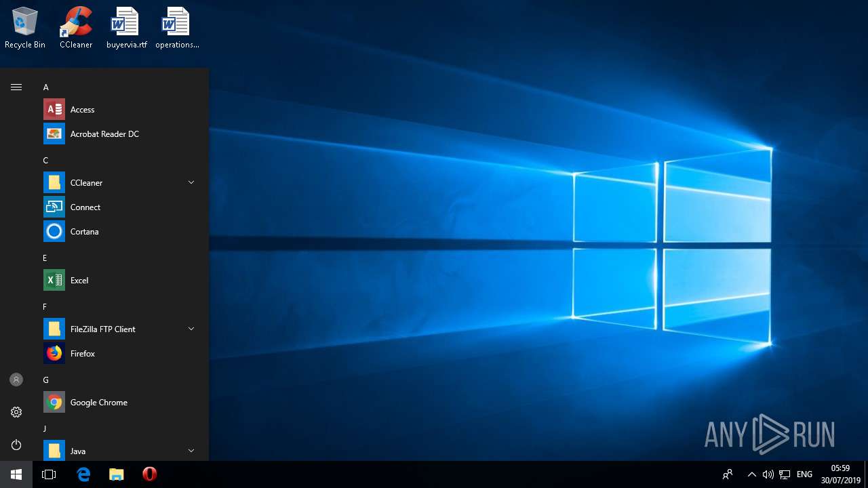Launch Microsoft Edge from the taskbar
Viewport: 868px width, 488px height.
tap(83, 474)
